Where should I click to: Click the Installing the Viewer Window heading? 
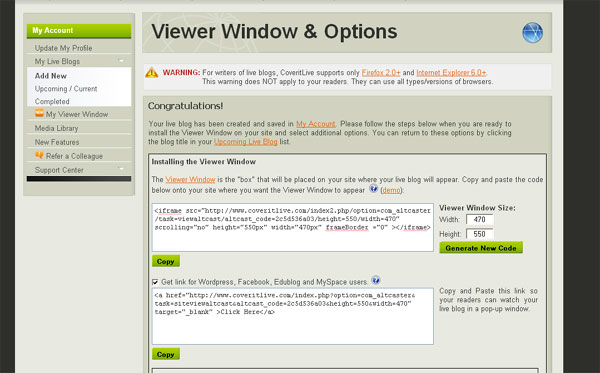click(x=204, y=162)
